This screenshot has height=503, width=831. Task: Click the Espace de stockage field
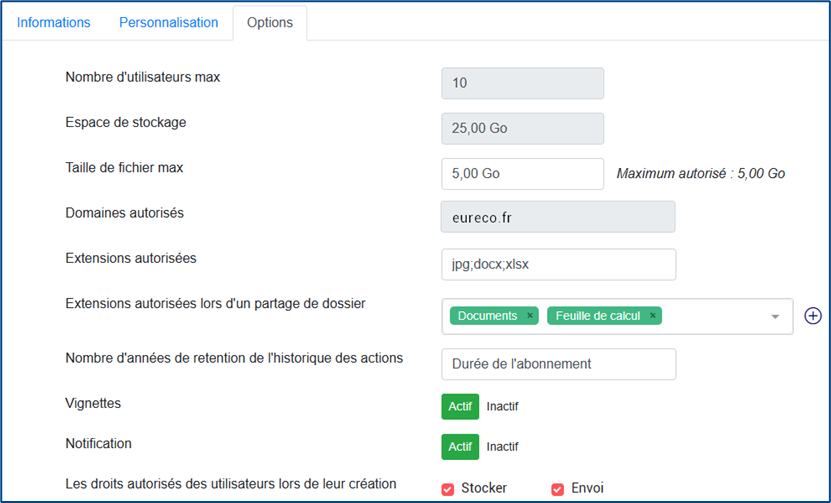(523, 128)
